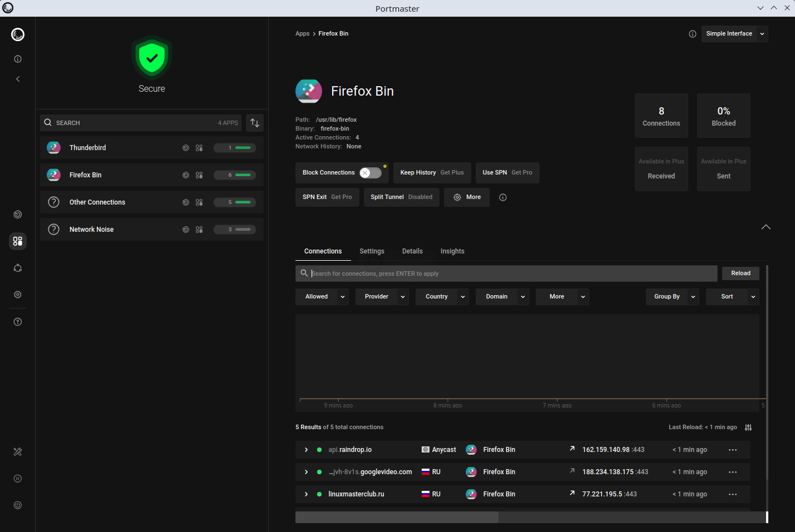This screenshot has width=795, height=532.
Task: Focus the apps SEARCH field
Action: (x=141, y=123)
